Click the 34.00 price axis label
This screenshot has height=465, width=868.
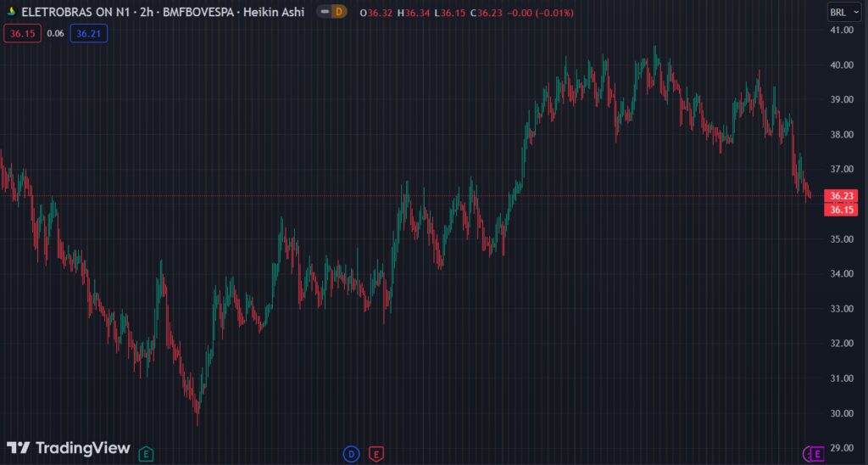(x=842, y=274)
